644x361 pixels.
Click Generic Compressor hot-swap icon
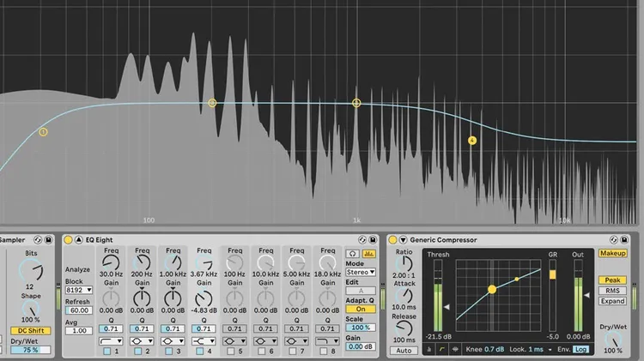click(x=614, y=240)
